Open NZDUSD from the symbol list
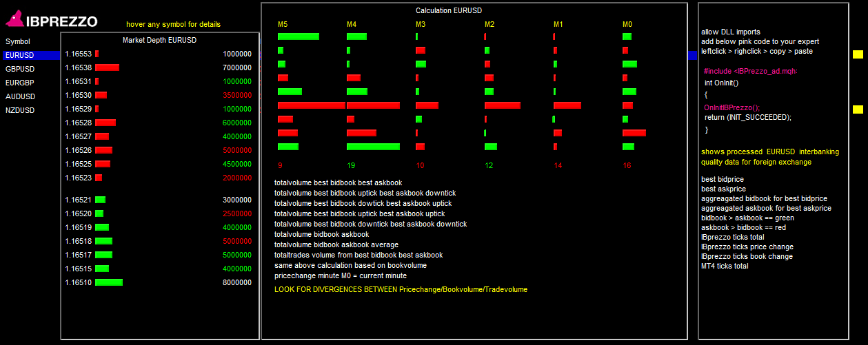This screenshot has height=345, width=868. 20,110
